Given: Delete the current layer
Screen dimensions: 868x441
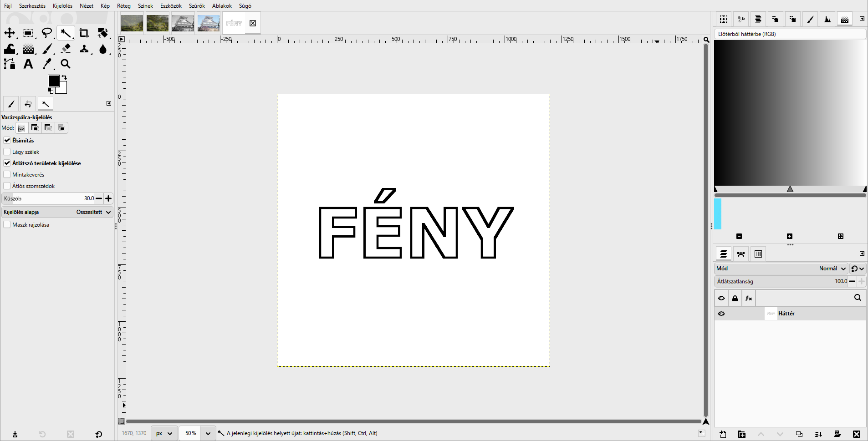Looking at the screenshot, I should [857, 434].
